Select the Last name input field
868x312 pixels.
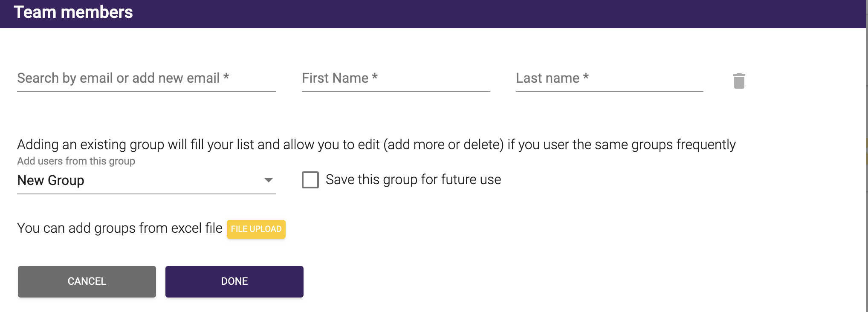click(609, 79)
